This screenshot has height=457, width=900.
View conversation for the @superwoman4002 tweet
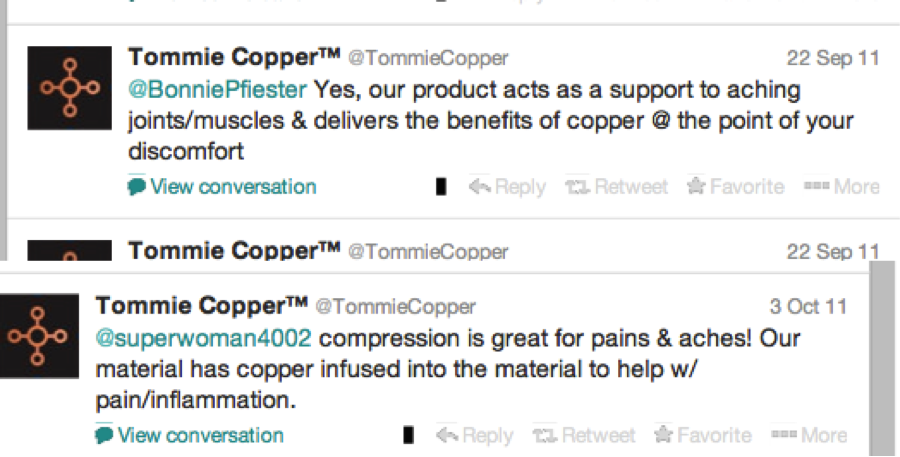click(189, 436)
